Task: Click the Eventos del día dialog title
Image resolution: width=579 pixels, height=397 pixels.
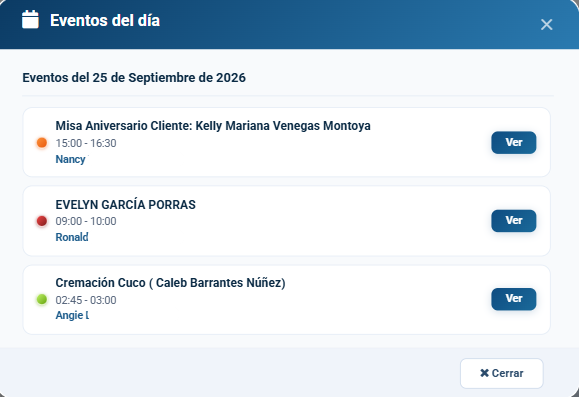Action: tap(105, 20)
